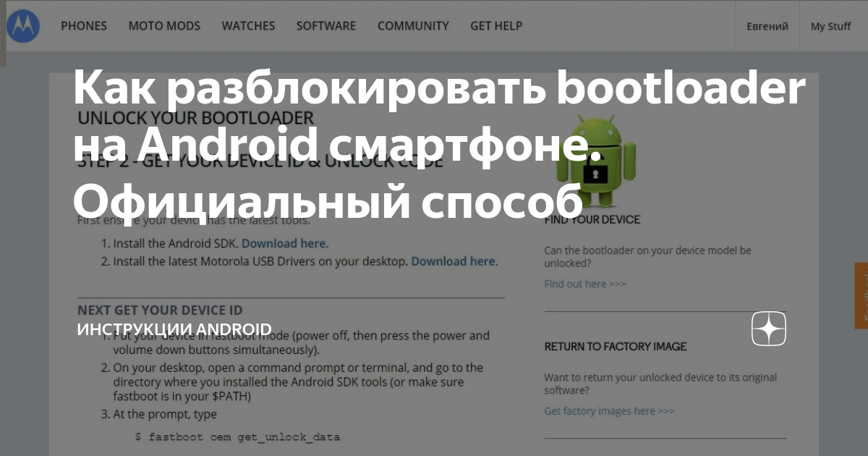Click Android SDK Download here link
Viewport: 868px width, 456px height.
(285, 244)
